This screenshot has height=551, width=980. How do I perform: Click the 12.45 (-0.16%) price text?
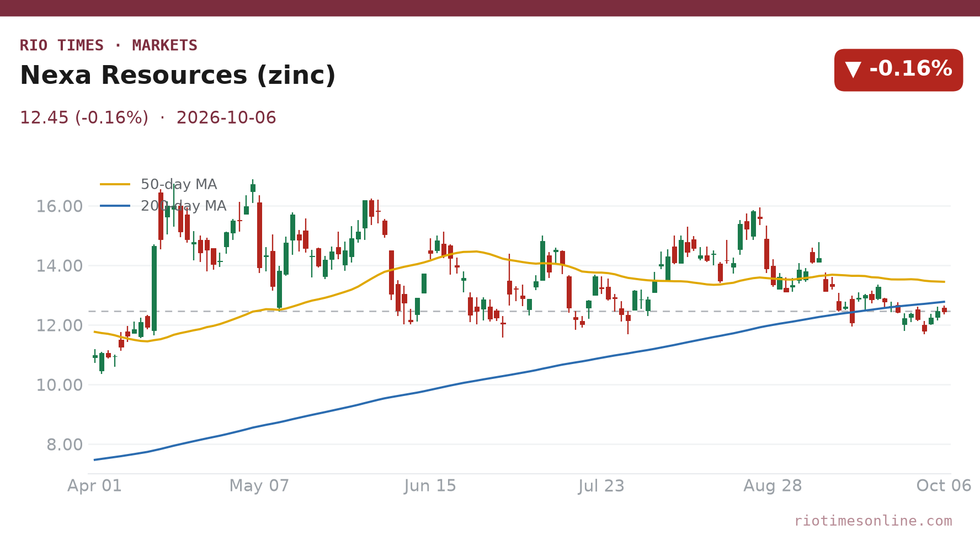pyautogui.click(x=84, y=118)
